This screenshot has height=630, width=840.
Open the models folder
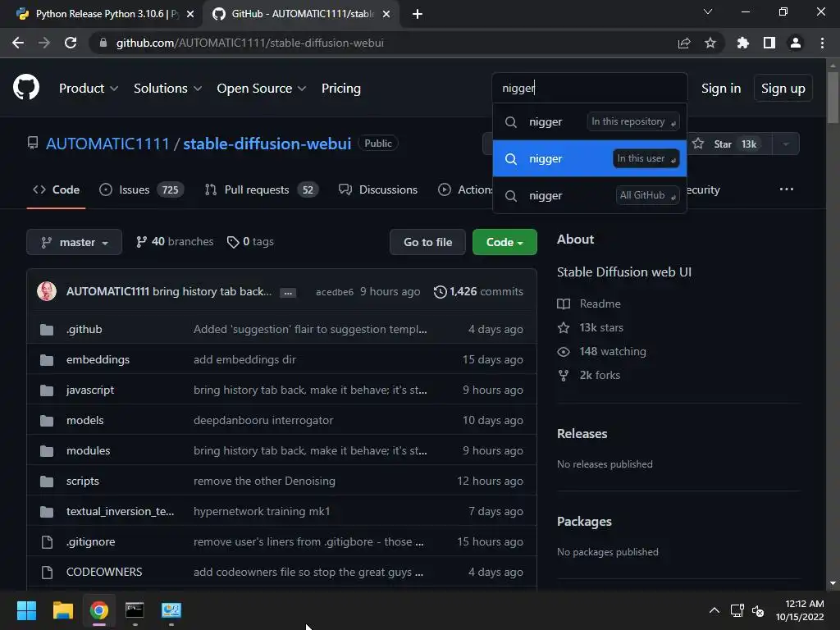[x=85, y=420]
